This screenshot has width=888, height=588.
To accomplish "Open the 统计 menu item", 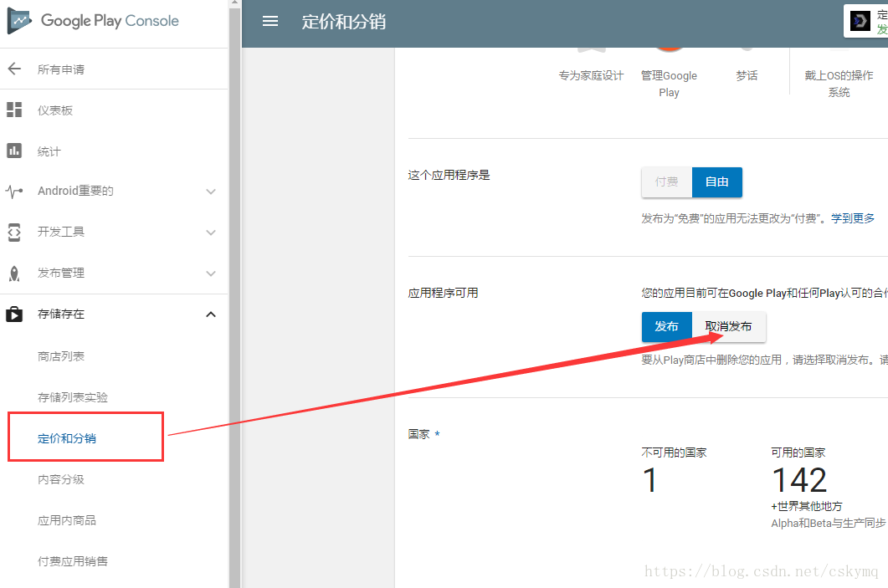I will pos(49,151).
